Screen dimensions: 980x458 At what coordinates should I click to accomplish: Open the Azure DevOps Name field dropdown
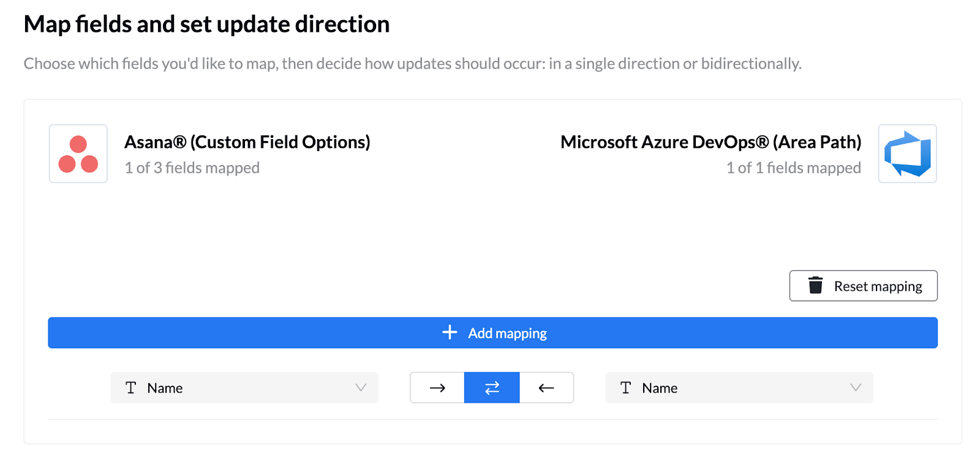click(738, 387)
